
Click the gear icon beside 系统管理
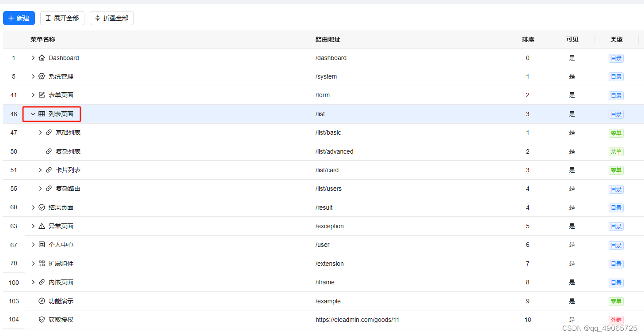coord(42,76)
